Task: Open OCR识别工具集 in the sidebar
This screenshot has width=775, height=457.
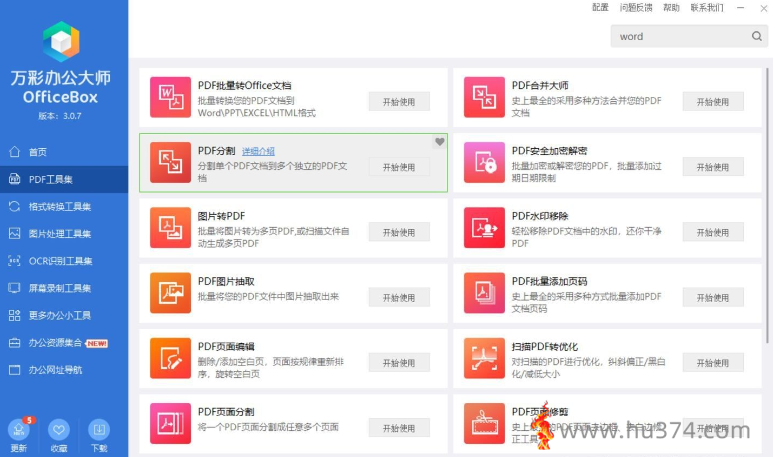Action: click(x=64, y=261)
